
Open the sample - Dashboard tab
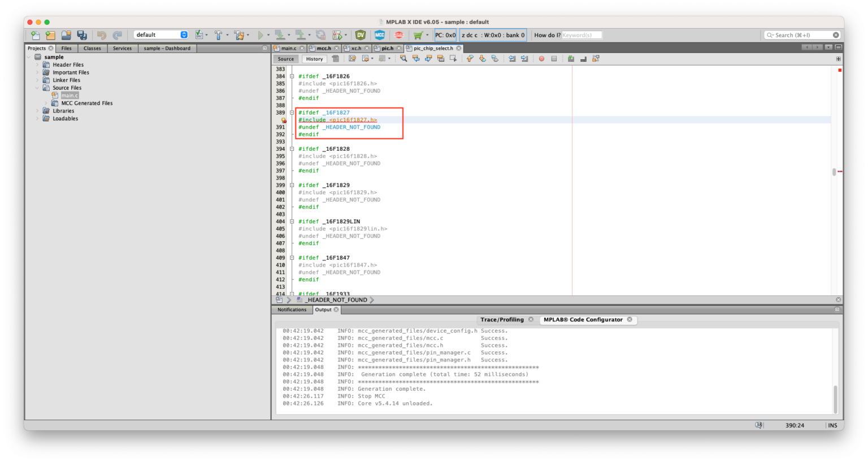(x=167, y=49)
